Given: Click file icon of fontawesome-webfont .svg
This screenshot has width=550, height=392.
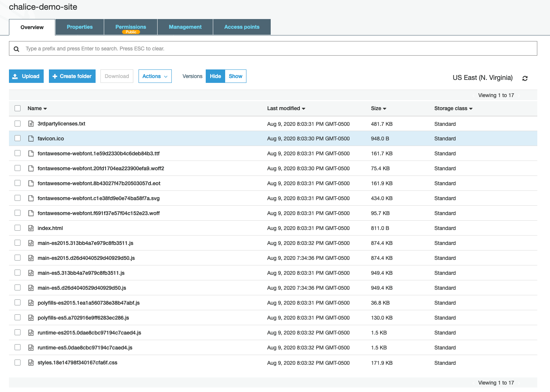Looking at the screenshot, I should 31,198.
